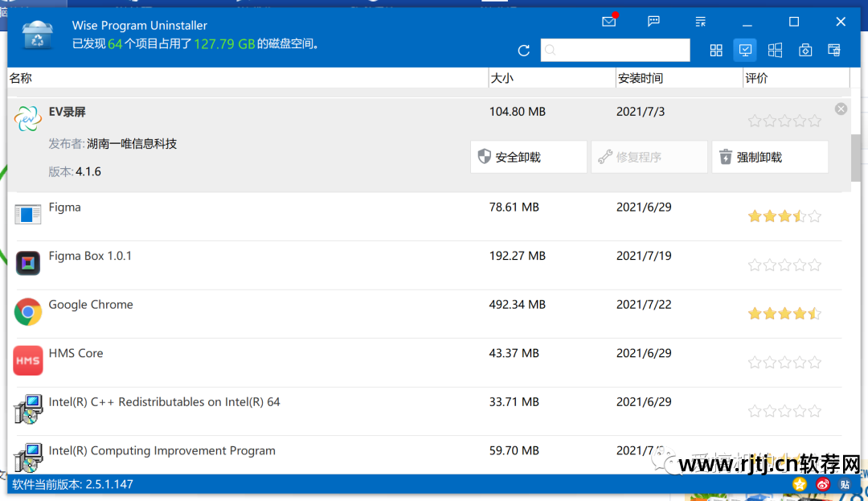Switch to all programs grid view
868x501 pixels.
(x=716, y=51)
